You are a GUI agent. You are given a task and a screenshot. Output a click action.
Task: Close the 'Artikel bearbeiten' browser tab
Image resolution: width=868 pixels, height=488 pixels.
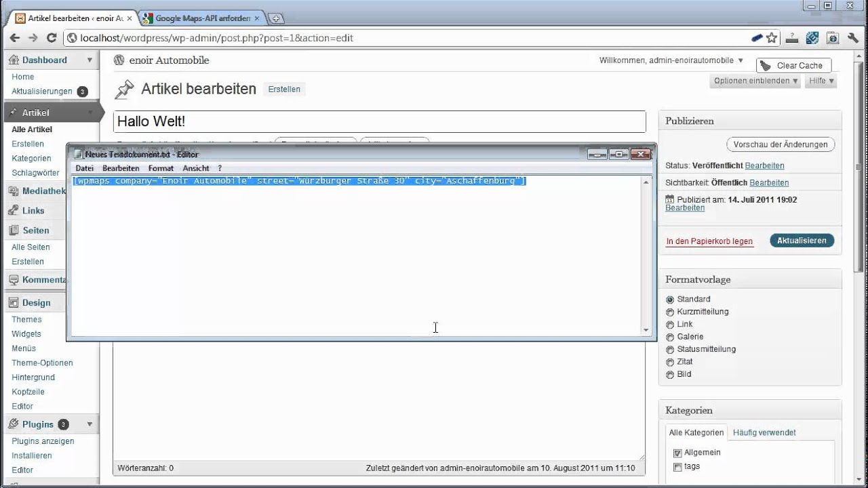tap(130, 18)
